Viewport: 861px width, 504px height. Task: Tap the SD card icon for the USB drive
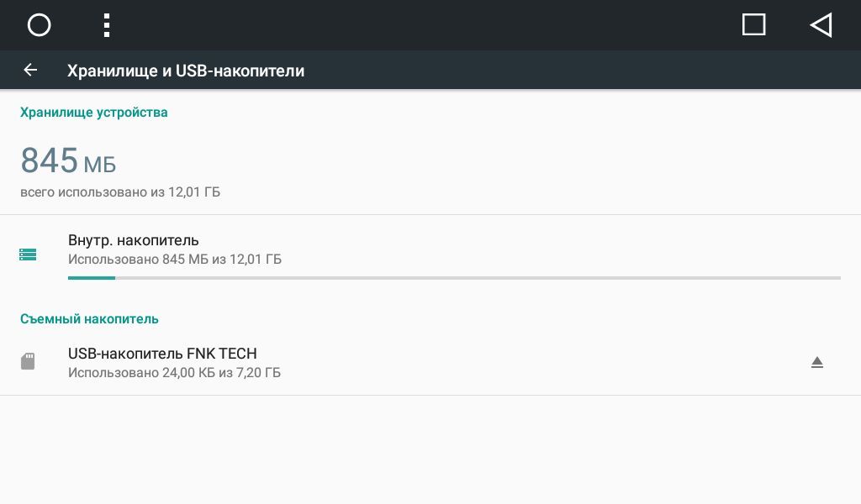28,361
